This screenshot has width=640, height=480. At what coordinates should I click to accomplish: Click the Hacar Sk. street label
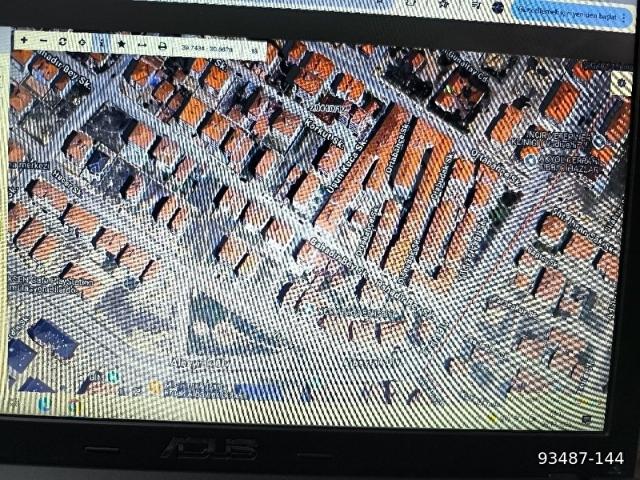[67, 182]
